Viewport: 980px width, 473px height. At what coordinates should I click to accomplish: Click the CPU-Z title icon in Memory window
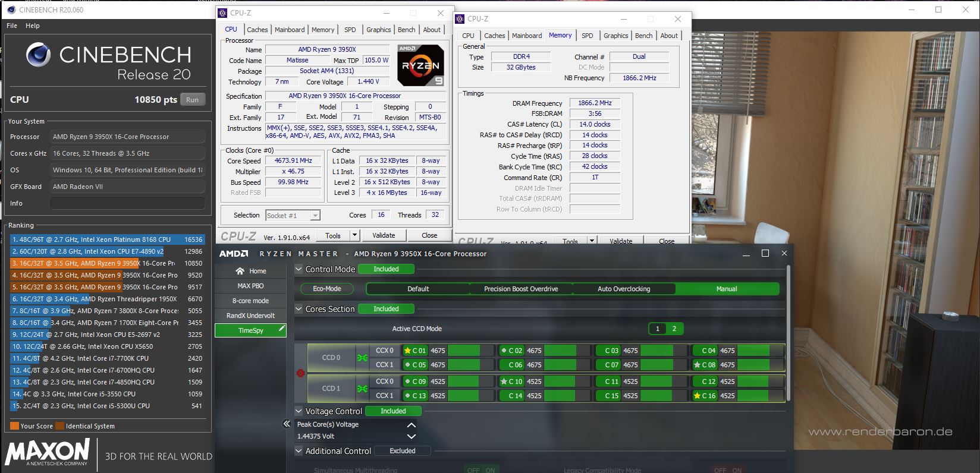(x=460, y=19)
